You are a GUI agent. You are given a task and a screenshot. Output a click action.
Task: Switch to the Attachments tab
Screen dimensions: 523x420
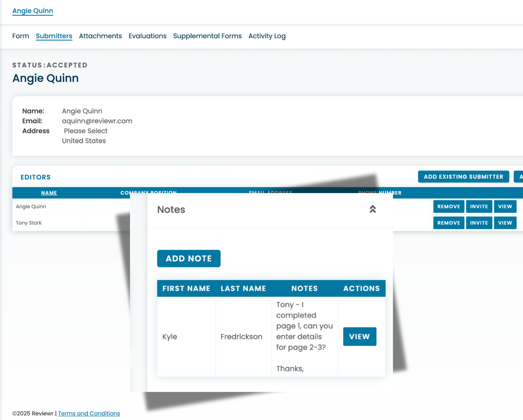pyautogui.click(x=100, y=36)
